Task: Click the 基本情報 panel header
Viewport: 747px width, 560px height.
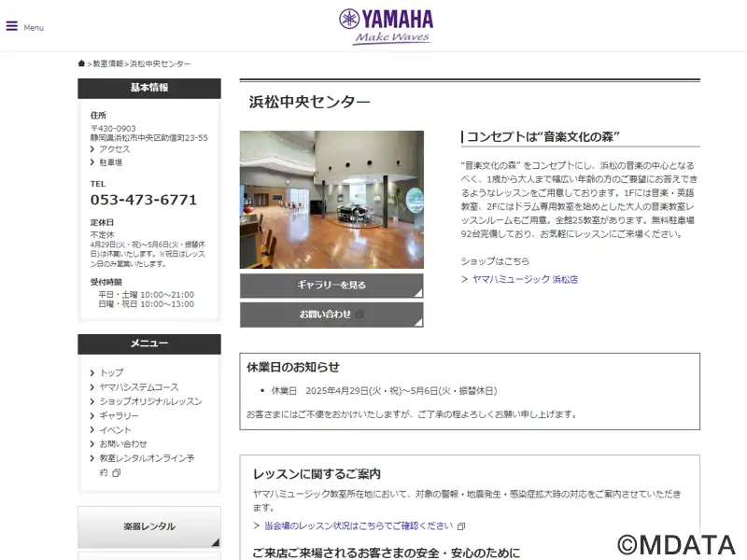Action: coord(149,88)
